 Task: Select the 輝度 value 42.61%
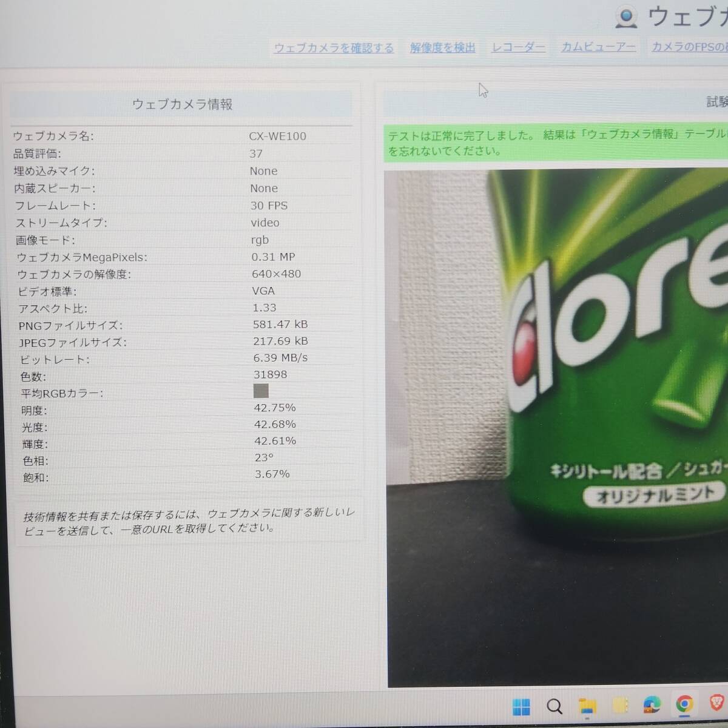point(275,441)
